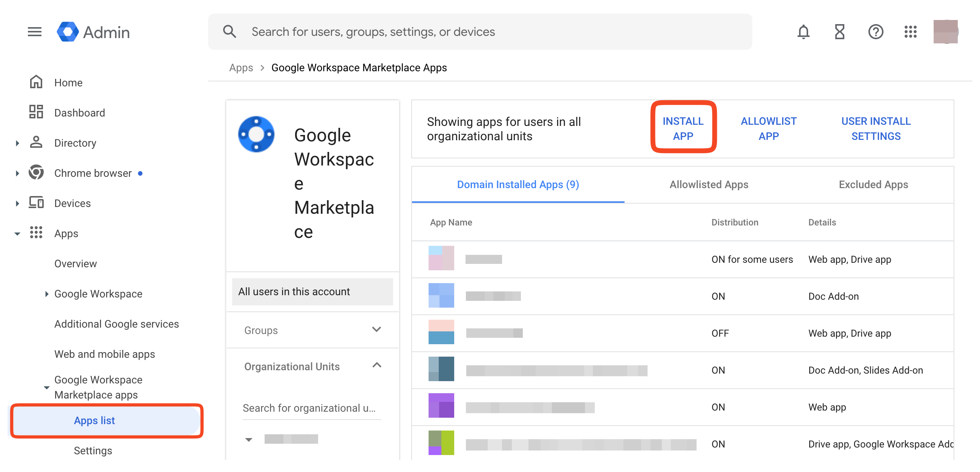Click the Google Workspace Marketplace logo
Screen dimensions: 980x472
pyautogui.click(x=256, y=134)
